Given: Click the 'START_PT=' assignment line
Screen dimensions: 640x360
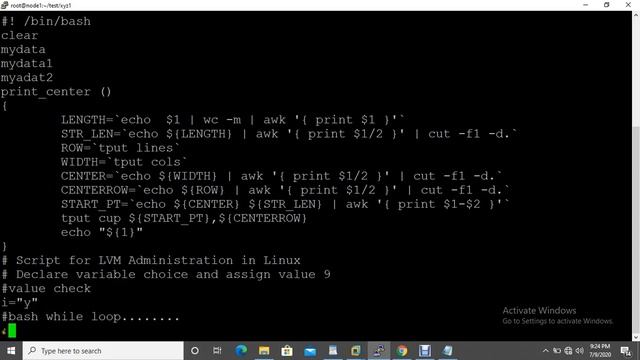Looking at the screenshot, I should [285, 204].
